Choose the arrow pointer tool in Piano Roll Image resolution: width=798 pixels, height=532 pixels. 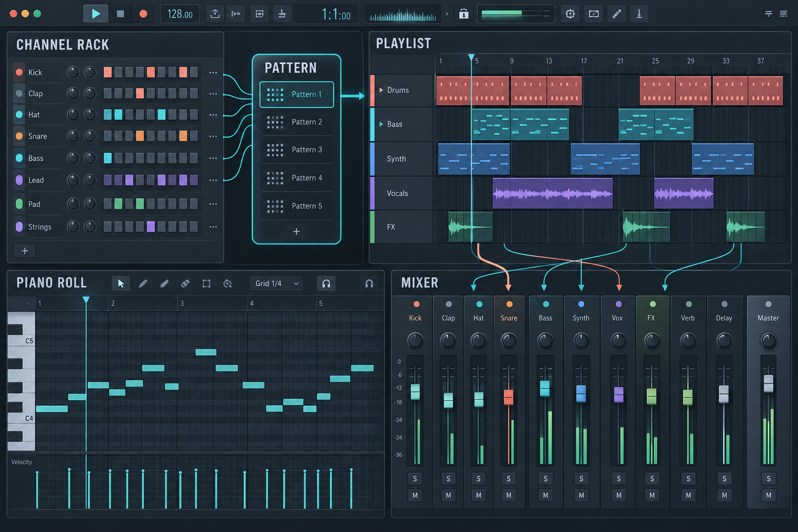point(121,284)
